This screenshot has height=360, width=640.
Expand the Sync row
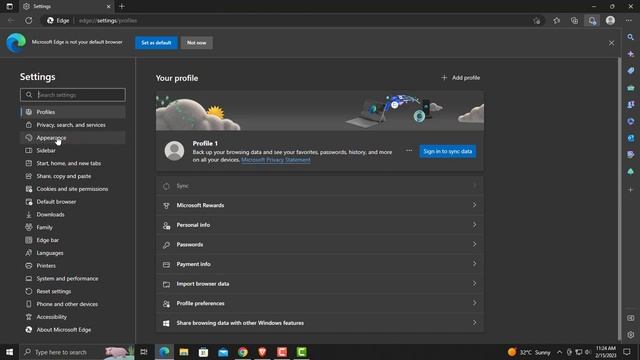320,186
